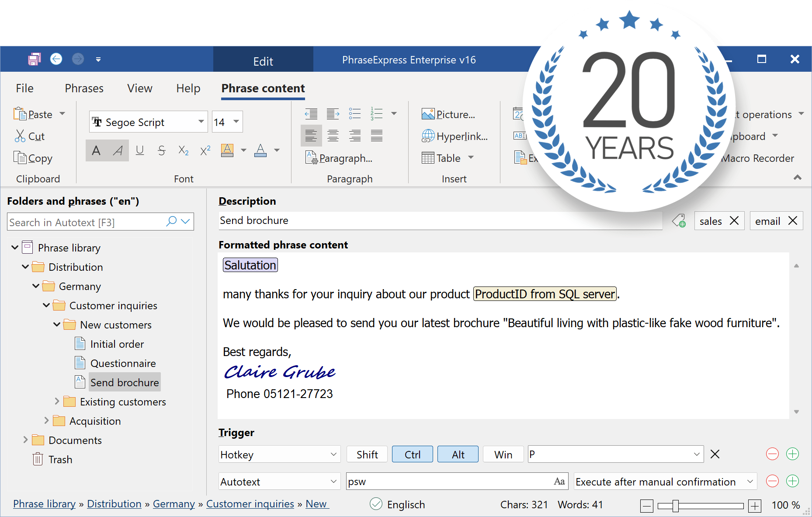
Task: Click the Save icon in title bar
Action: coord(34,59)
